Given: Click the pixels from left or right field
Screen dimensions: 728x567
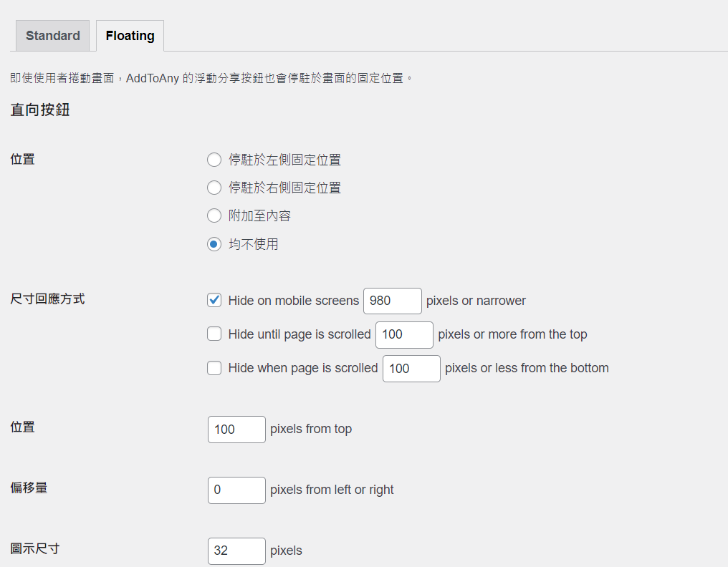Looking at the screenshot, I should pos(236,490).
